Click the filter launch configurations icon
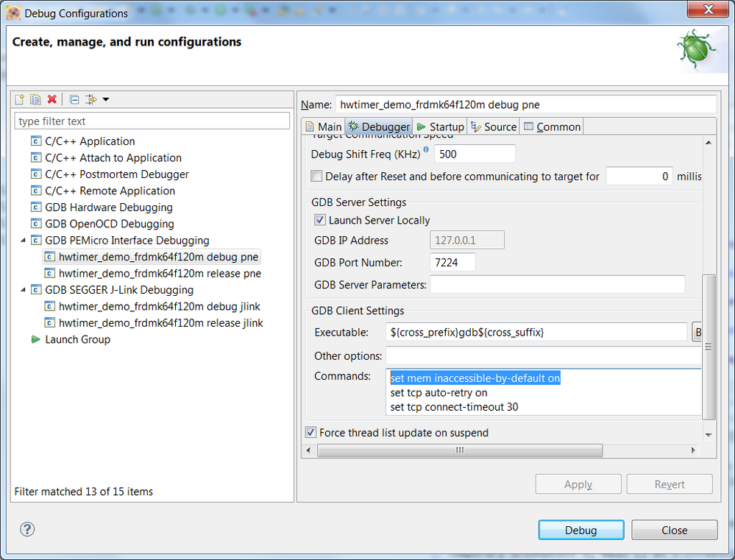 pyautogui.click(x=91, y=99)
